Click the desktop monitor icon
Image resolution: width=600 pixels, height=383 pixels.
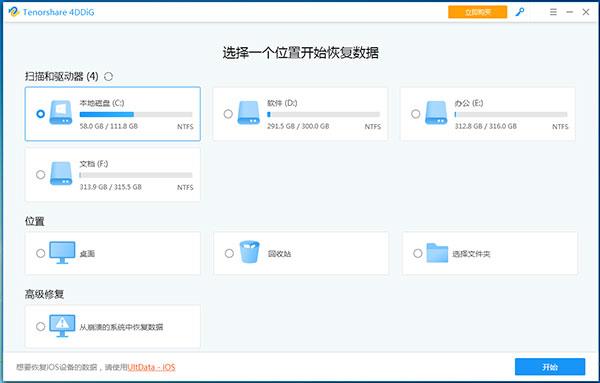62,253
